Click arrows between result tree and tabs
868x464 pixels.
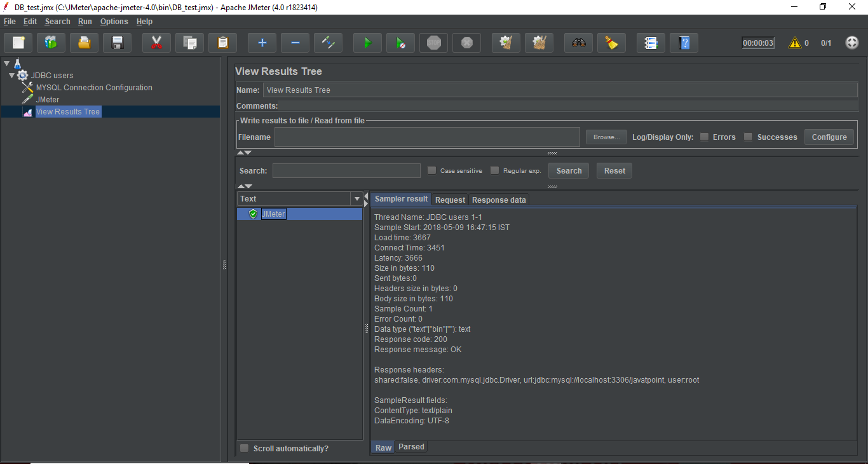point(365,199)
